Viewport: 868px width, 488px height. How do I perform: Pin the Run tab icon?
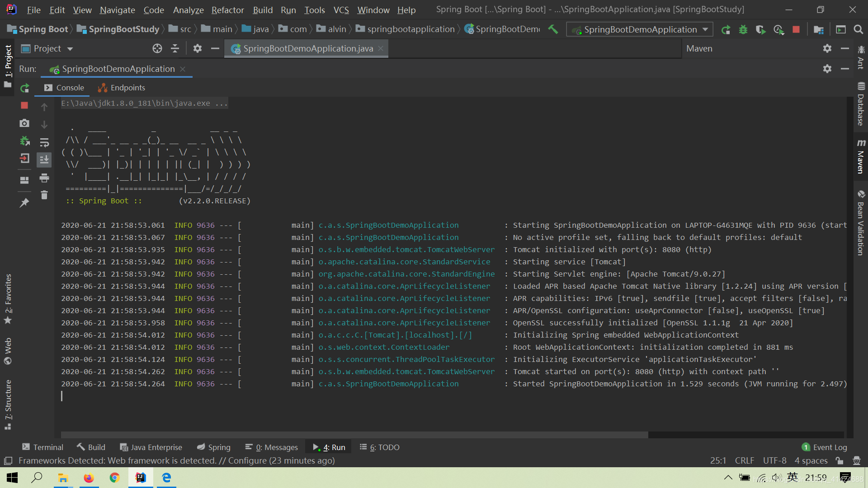[24, 203]
